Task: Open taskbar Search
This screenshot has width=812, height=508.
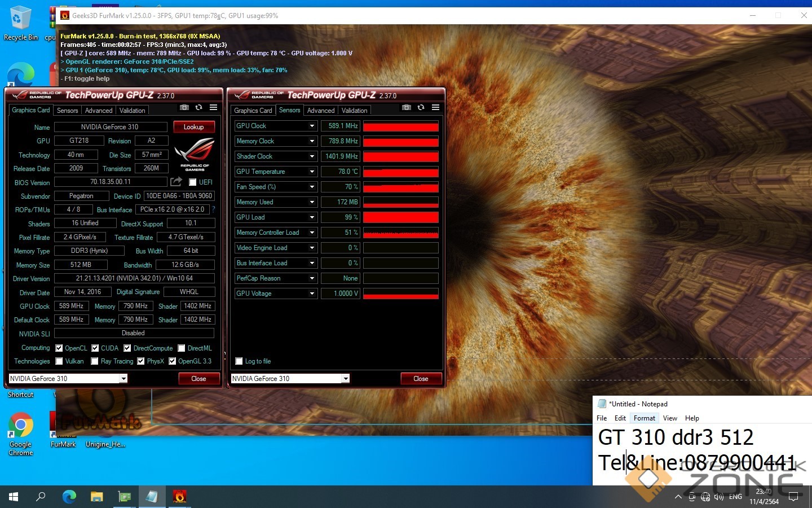Action: coord(41,497)
